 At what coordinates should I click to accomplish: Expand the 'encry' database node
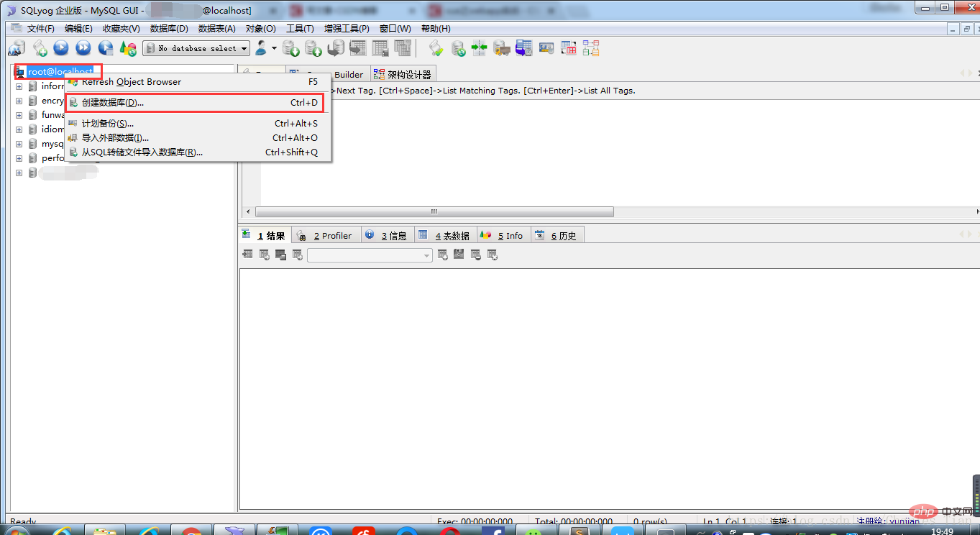tap(19, 101)
